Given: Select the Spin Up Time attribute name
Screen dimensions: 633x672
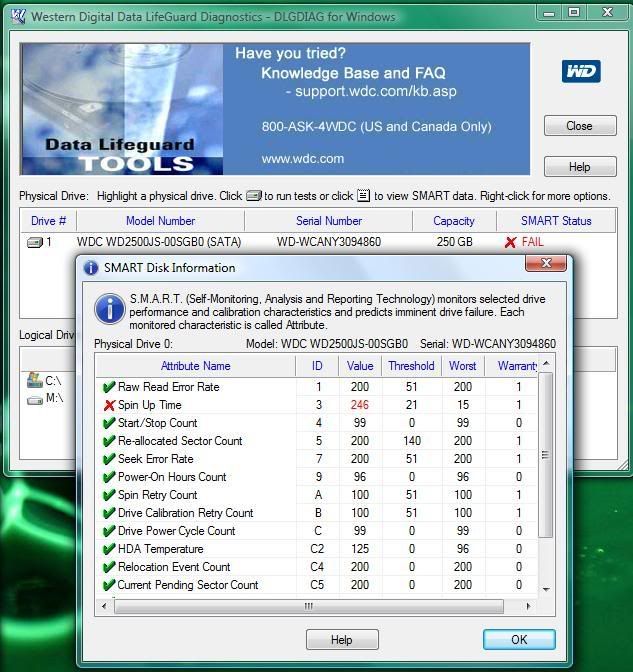Looking at the screenshot, I should tap(150, 405).
